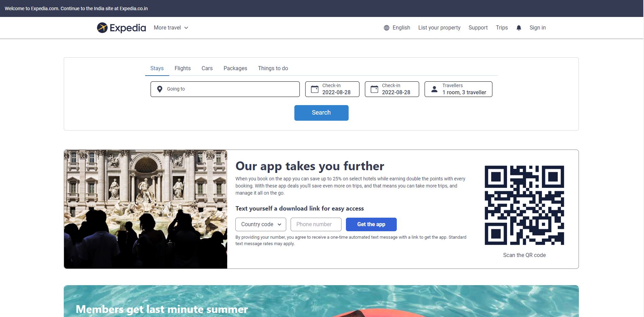Image resolution: width=644 pixels, height=317 pixels.
Task: Click the QR code image
Action: tap(524, 205)
